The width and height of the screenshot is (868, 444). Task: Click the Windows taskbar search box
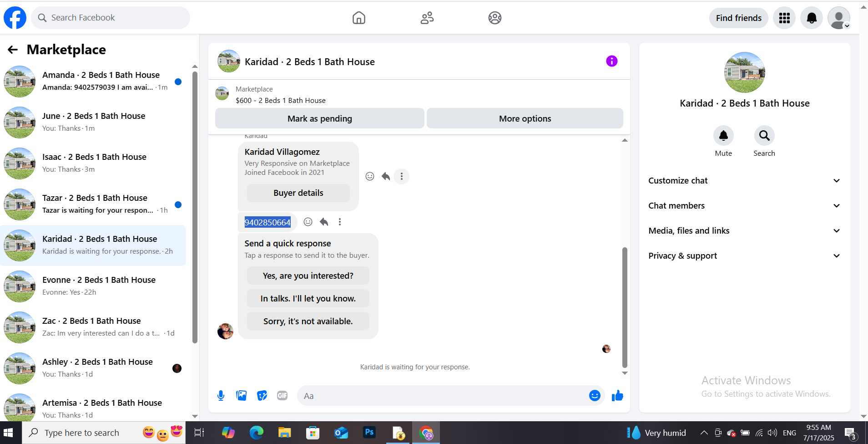coord(104,433)
